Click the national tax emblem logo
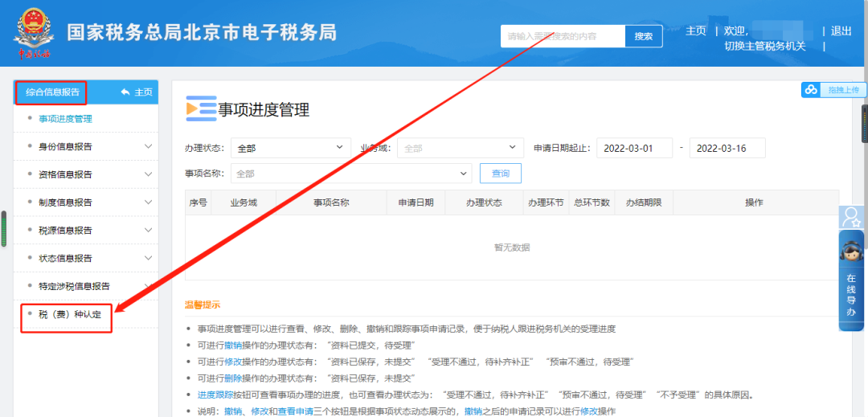The height and width of the screenshot is (417, 868). [34, 33]
